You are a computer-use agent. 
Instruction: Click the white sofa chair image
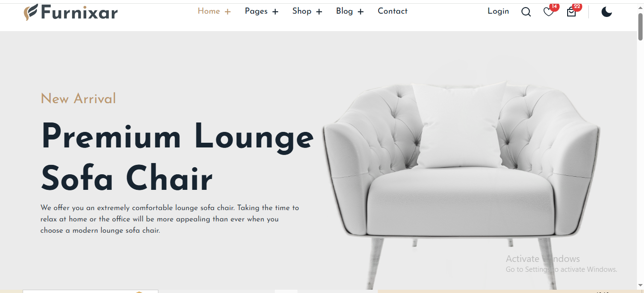click(x=461, y=181)
